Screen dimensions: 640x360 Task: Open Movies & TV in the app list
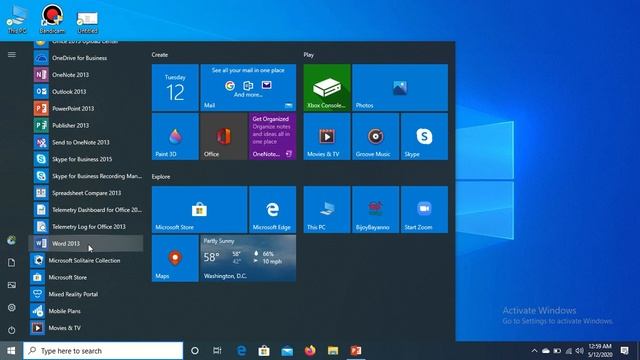pyautogui.click(x=86, y=328)
